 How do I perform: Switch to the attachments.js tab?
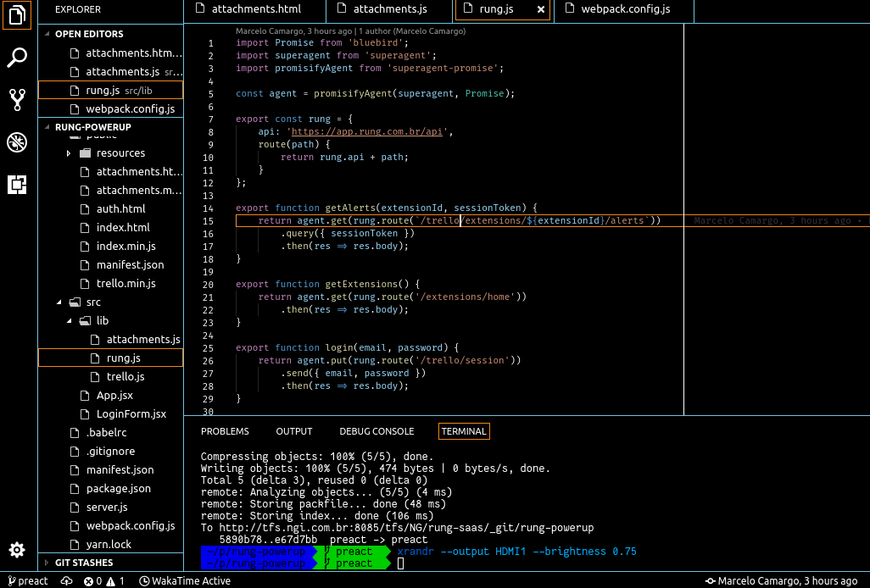(x=389, y=9)
